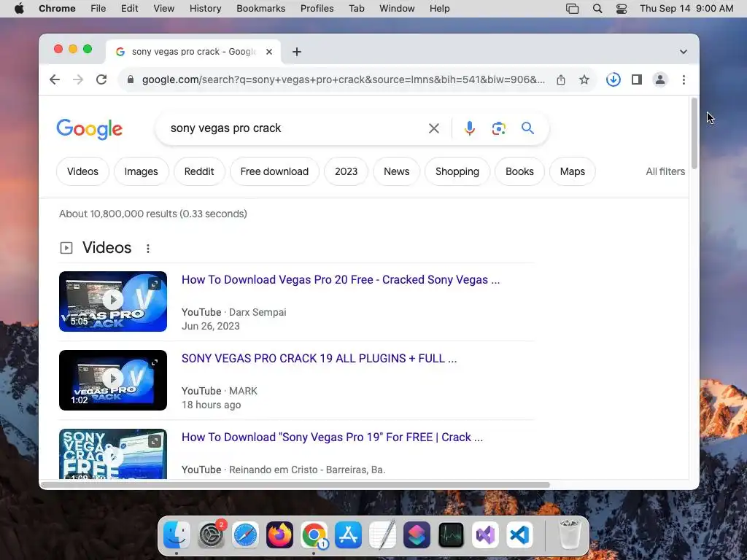Open Control Center in menu bar
Viewport: 747px width, 560px height.
click(622, 9)
